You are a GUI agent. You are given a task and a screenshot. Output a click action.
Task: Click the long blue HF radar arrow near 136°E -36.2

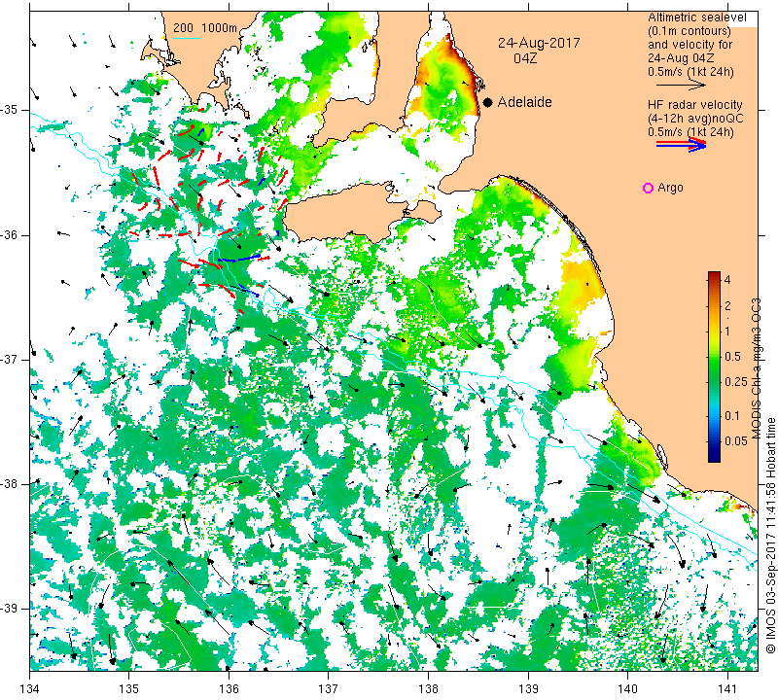(x=239, y=258)
